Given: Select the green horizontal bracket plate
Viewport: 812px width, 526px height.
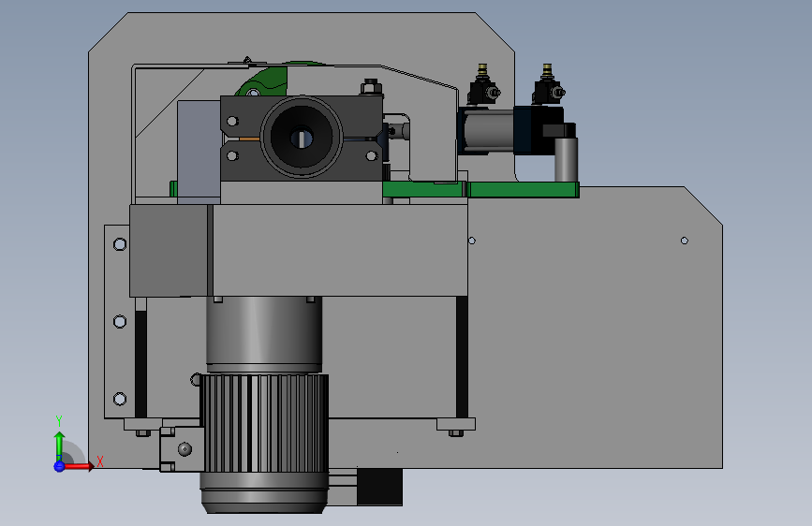Looking at the screenshot, I should (480, 189).
